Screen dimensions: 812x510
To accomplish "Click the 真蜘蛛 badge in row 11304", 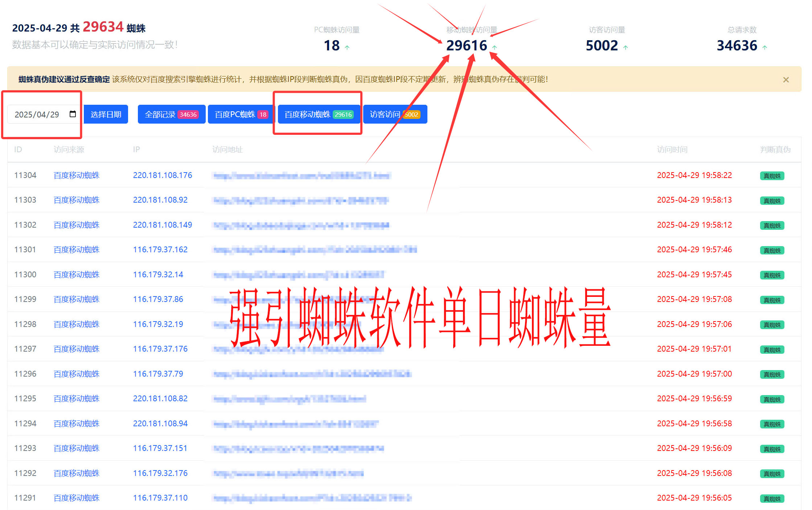I will pos(772,176).
